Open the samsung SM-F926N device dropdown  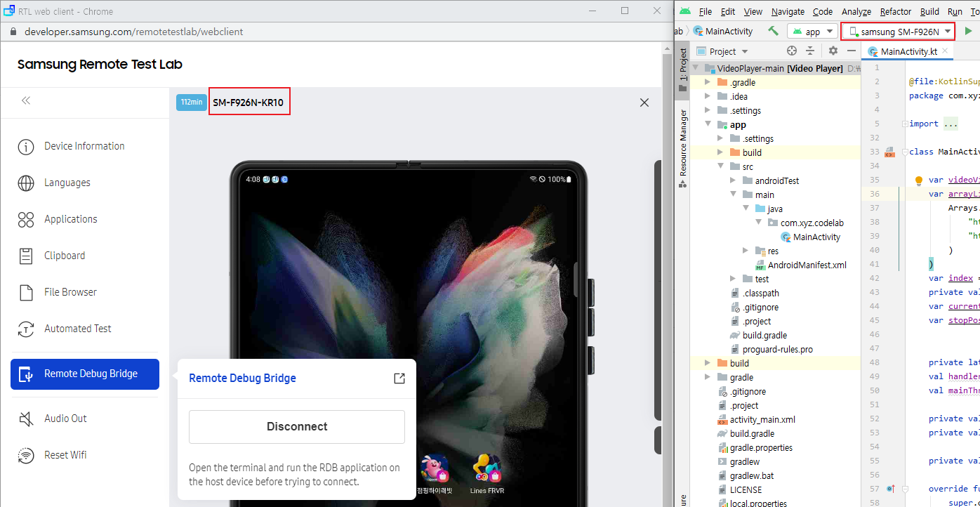click(x=899, y=32)
